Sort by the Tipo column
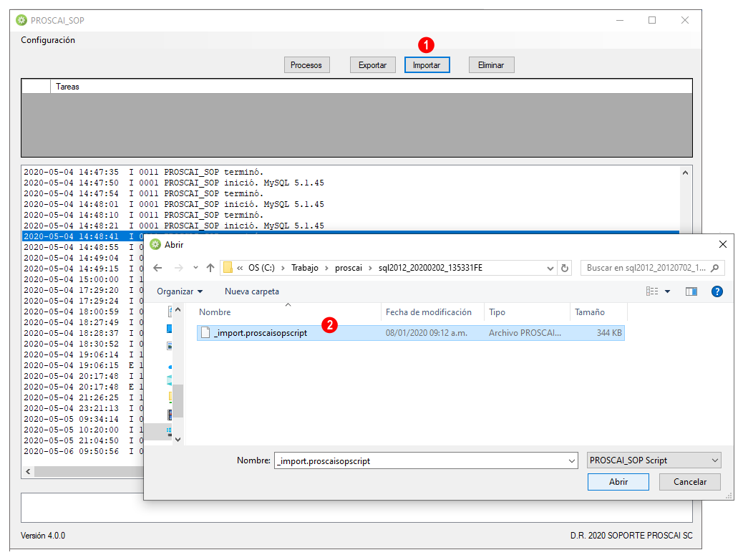743x560 pixels. pyautogui.click(x=527, y=312)
